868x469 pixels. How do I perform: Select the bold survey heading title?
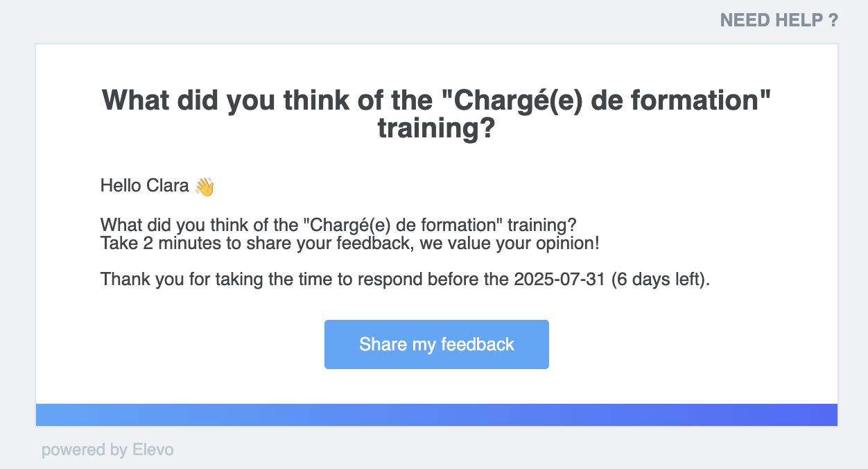point(437,114)
